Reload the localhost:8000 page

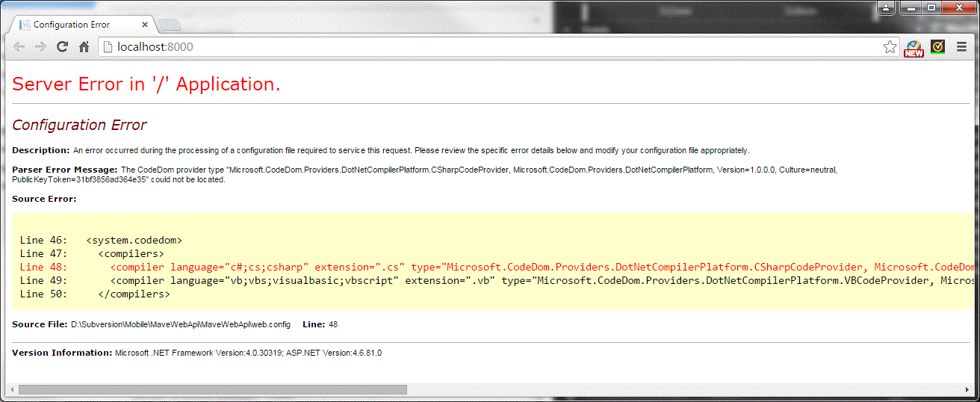(x=63, y=46)
